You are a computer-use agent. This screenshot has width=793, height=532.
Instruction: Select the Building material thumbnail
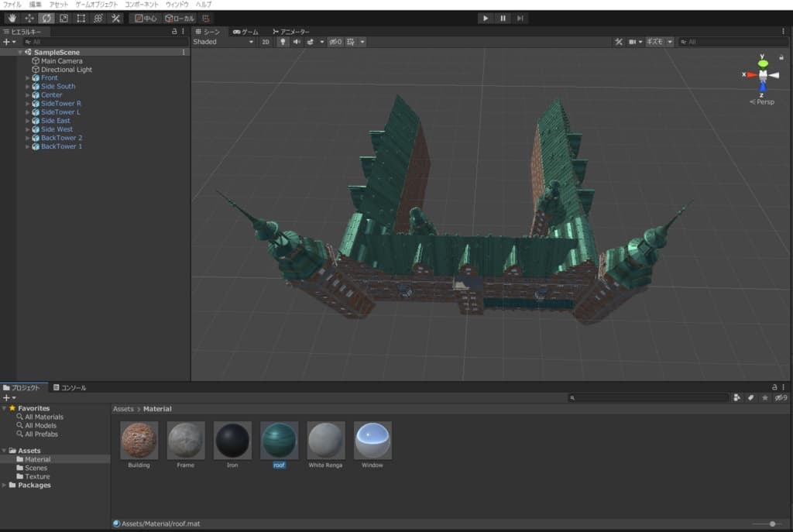139,441
